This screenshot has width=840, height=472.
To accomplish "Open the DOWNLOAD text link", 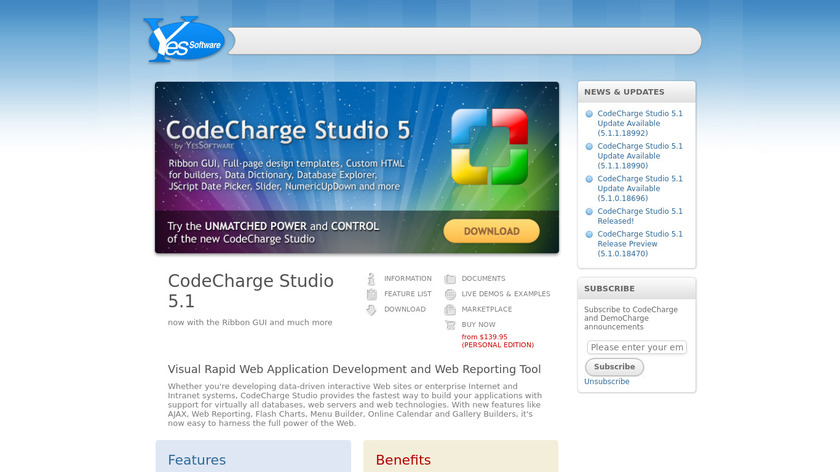I will coord(405,309).
